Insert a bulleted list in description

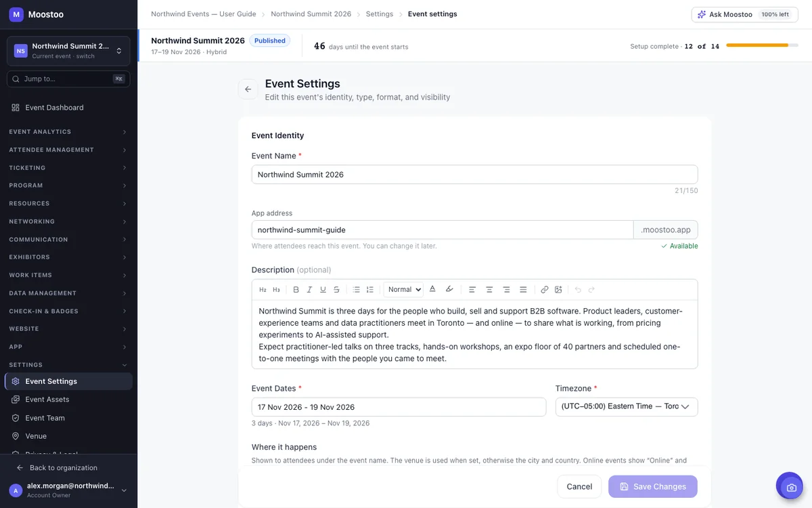pyautogui.click(x=356, y=290)
